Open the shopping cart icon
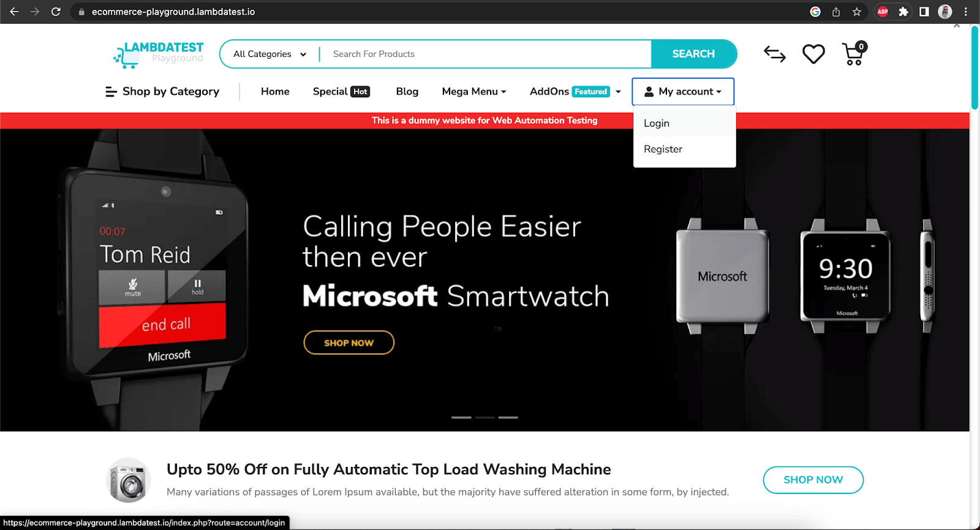The height and width of the screenshot is (530, 980). [x=854, y=54]
